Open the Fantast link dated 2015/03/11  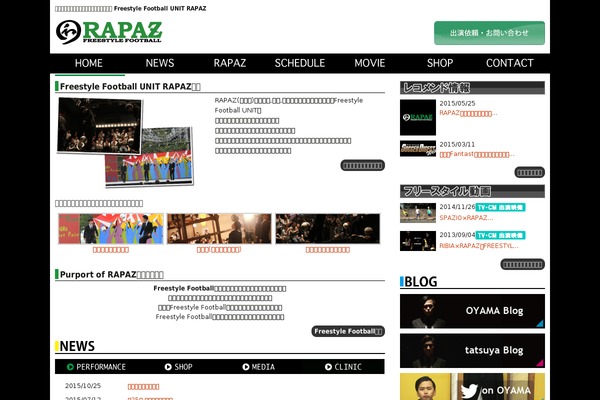point(477,154)
